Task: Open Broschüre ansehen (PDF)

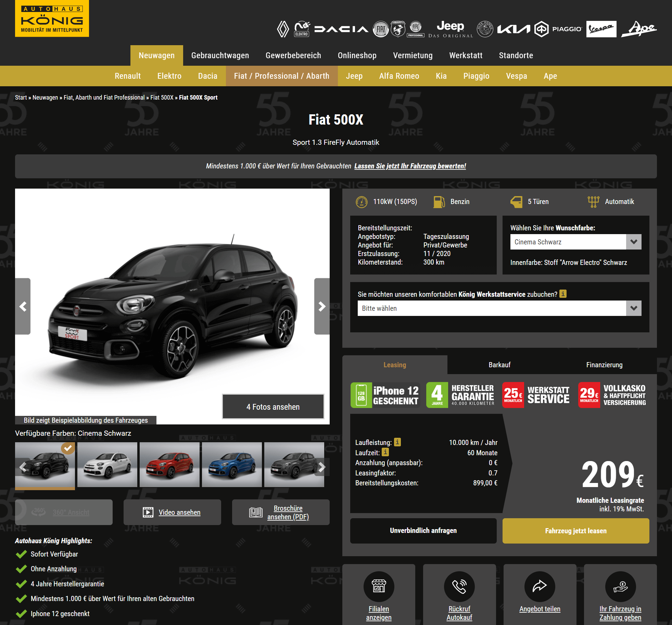Action: (281, 512)
